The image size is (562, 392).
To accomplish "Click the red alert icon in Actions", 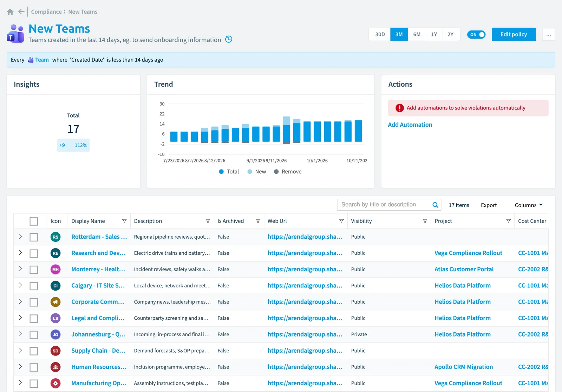I will (400, 108).
